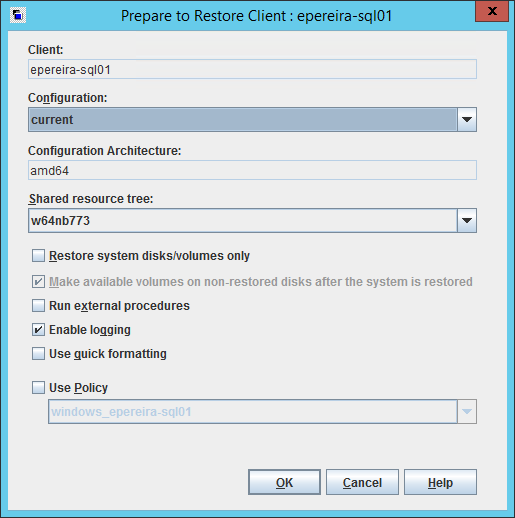Enable Use quick formatting

[38, 354]
